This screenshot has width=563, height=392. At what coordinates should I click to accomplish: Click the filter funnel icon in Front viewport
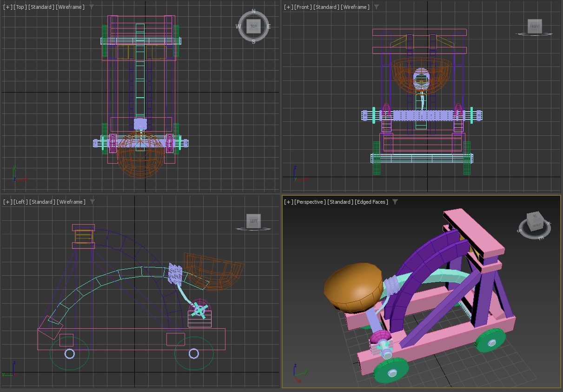376,7
